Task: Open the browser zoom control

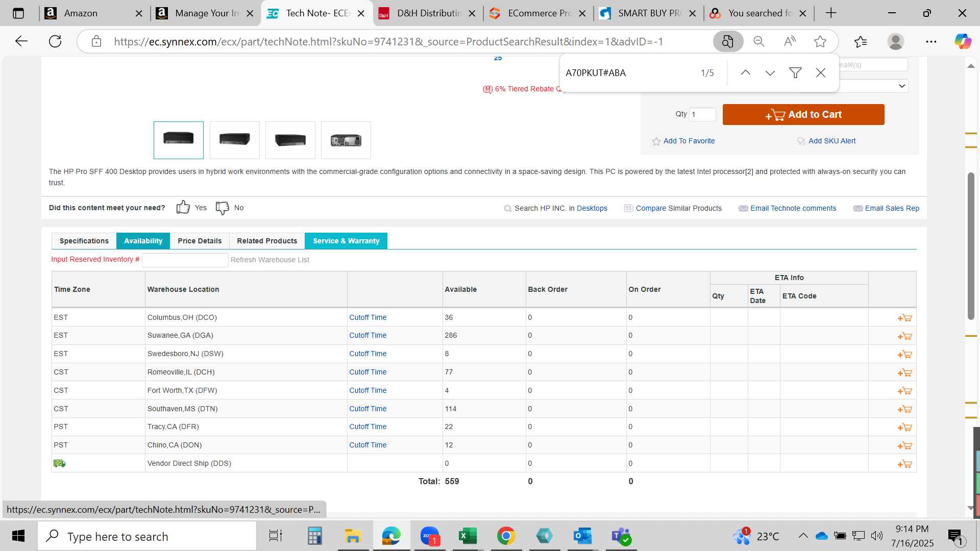Action: point(759,41)
